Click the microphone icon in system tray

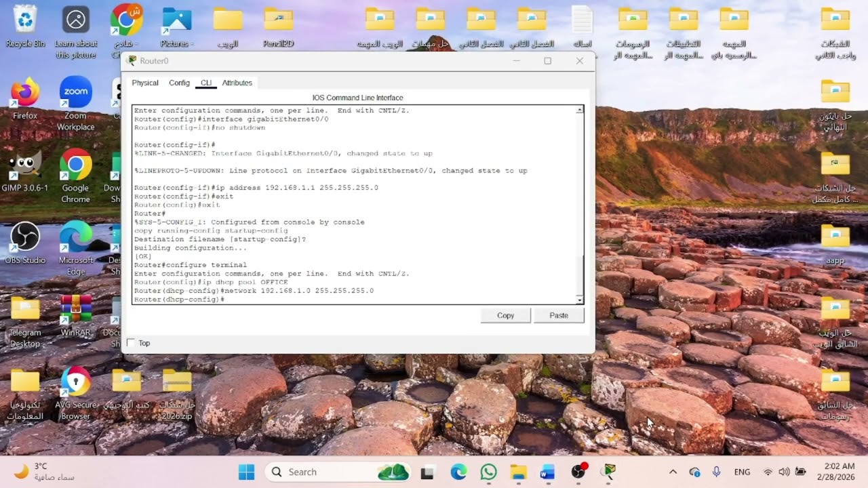coord(716,472)
